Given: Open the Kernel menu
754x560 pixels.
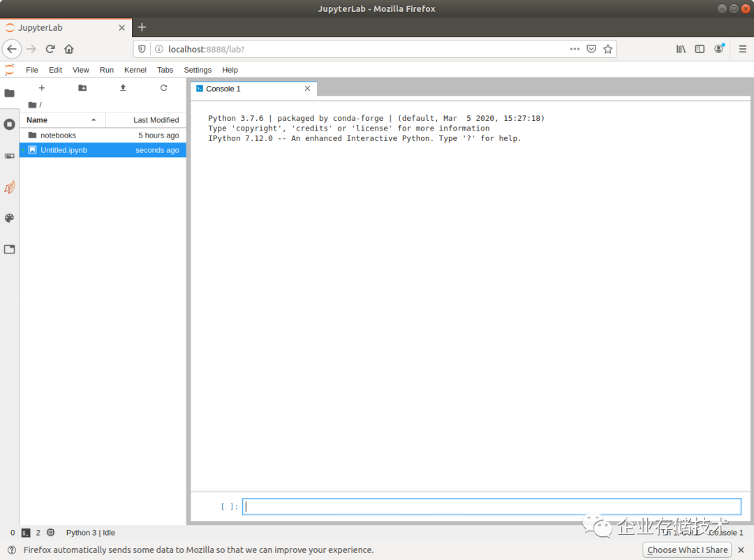Looking at the screenshot, I should coord(135,70).
